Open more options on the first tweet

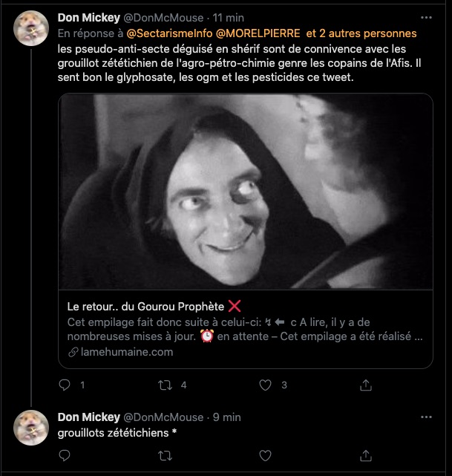click(426, 18)
